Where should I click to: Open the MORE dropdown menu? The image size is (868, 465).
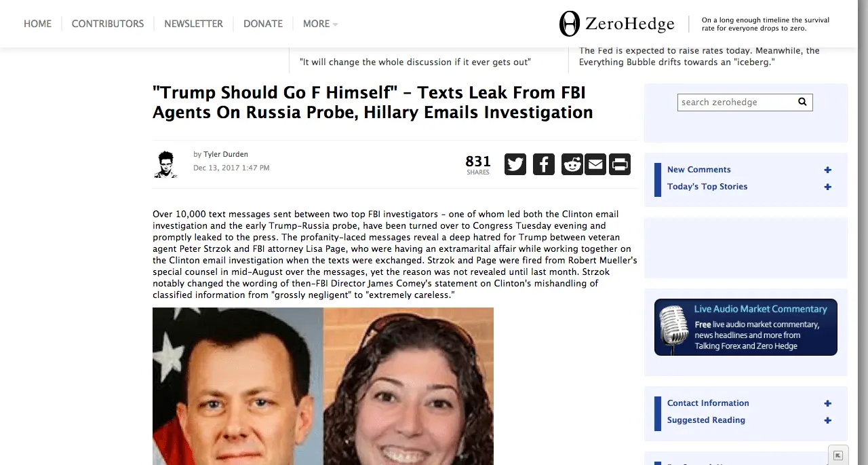[x=320, y=24]
